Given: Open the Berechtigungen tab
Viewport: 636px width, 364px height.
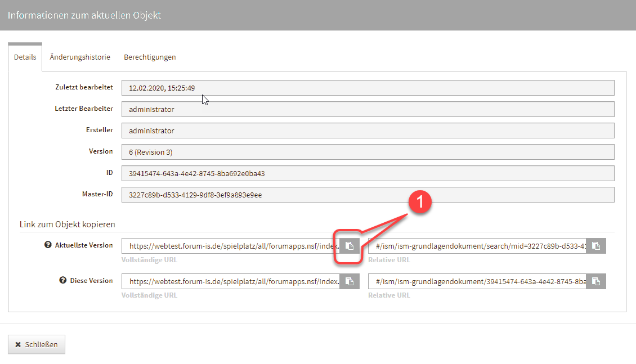Looking at the screenshot, I should 150,57.
